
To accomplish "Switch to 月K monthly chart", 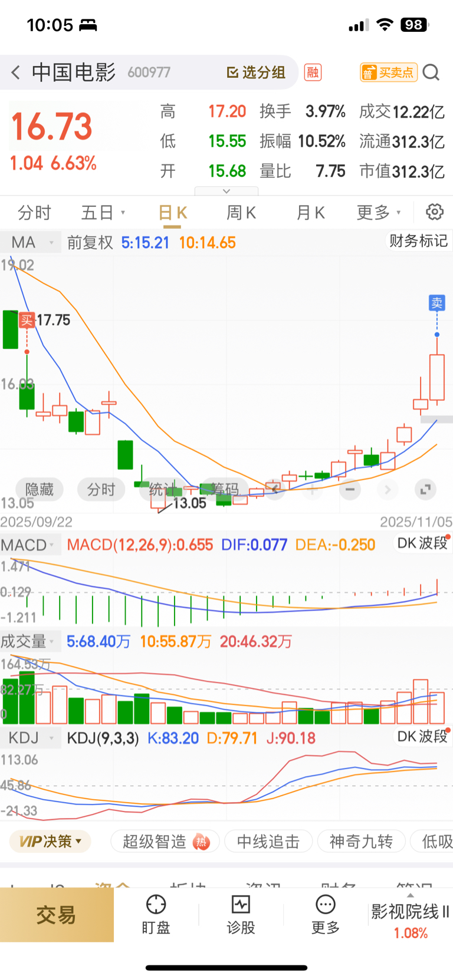I will click(310, 213).
